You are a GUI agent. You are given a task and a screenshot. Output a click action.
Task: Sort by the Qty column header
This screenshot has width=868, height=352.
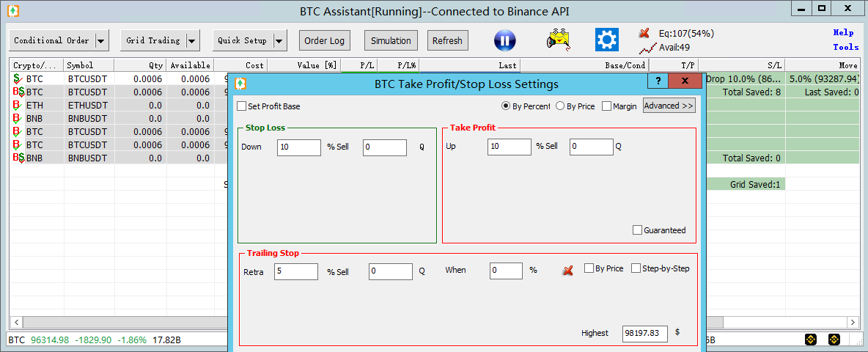140,65
